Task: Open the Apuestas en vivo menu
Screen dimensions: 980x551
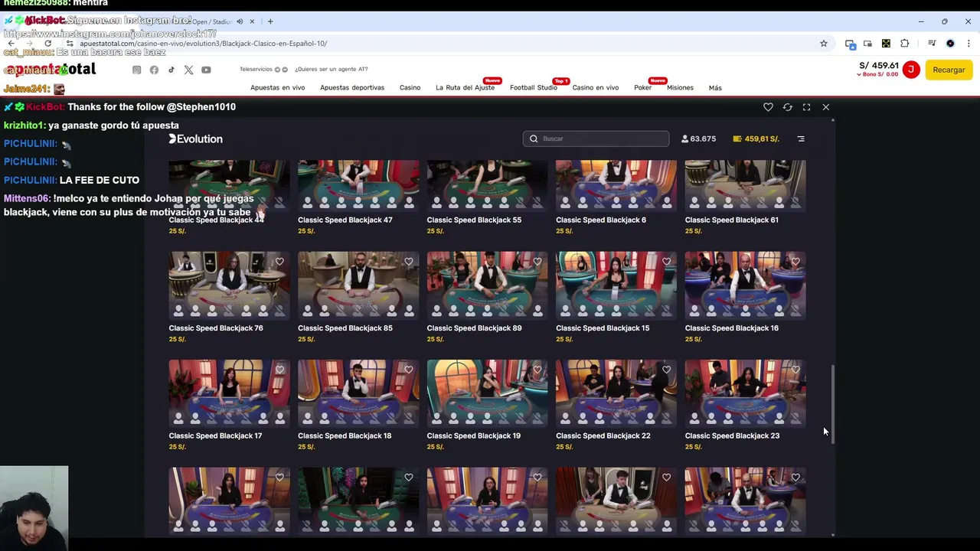Action: [277, 87]
